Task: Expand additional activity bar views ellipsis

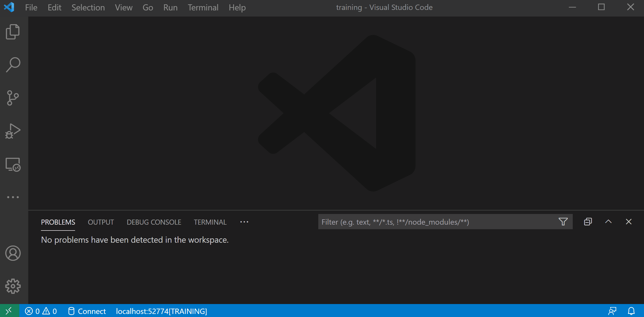Action: coord(13,197)
